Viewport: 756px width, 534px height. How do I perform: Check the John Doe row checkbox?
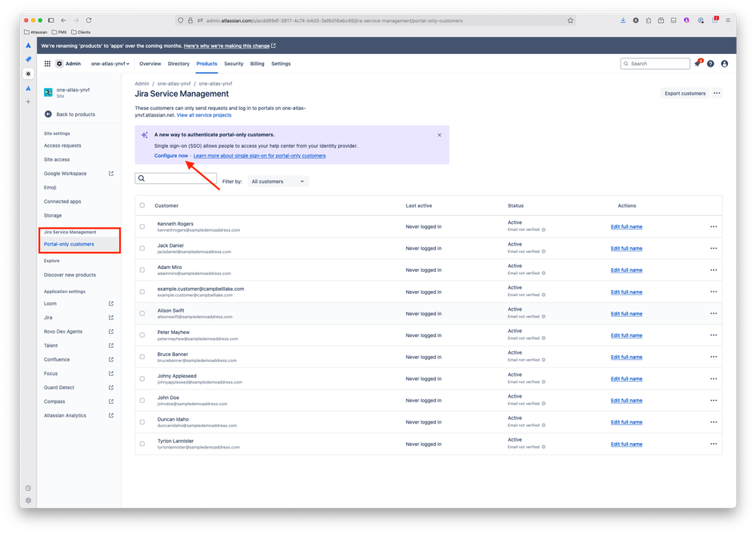pyautogui.click(x=142, y=401)
